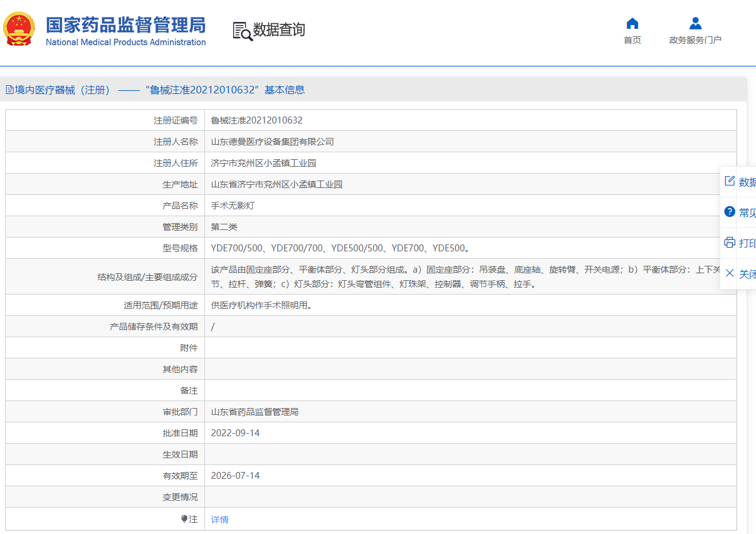Viewport: 756px width, 534px height.
Task: Click the 政务服务门户 person icon
Action: [695, 24]
